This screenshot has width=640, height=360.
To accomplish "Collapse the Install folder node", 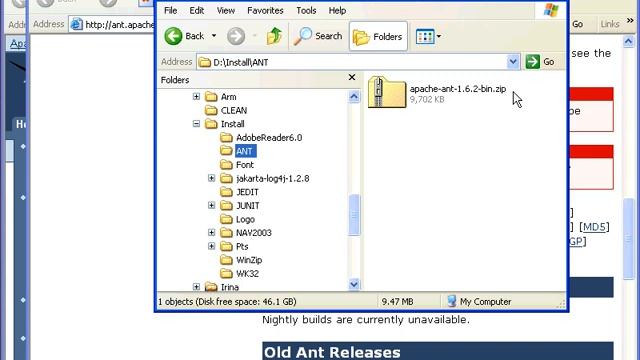I will (196, 124).
